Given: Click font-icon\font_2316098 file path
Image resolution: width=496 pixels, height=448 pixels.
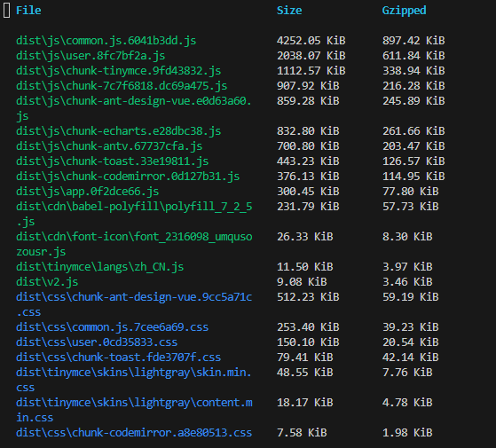Looking at the screenshot, I should click(x=134, y=244).
